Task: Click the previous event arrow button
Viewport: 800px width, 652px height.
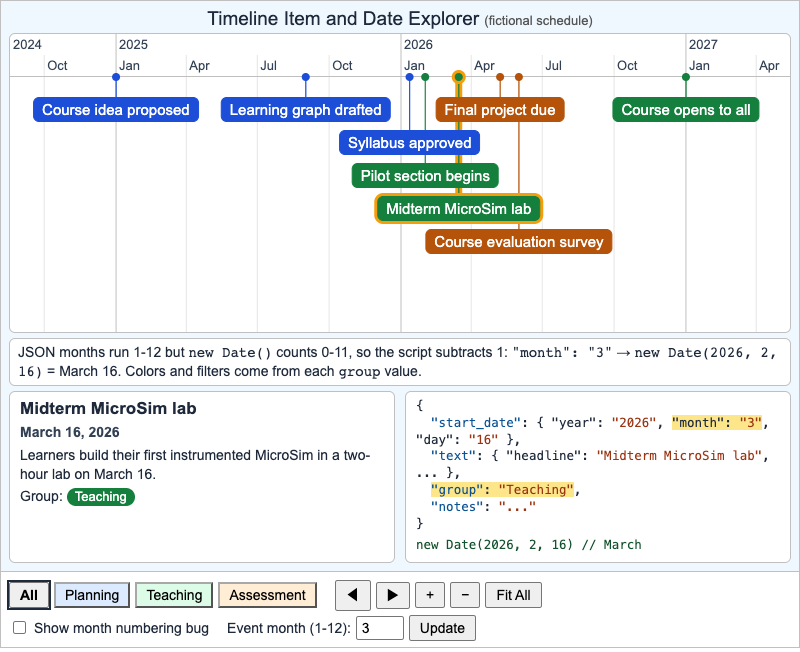Action: tap(353, 595)
